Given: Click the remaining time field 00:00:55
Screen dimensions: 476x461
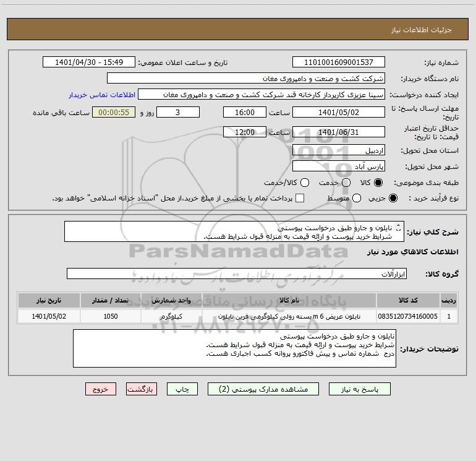Looking at the screenshot, I should [x=114, y=112].
